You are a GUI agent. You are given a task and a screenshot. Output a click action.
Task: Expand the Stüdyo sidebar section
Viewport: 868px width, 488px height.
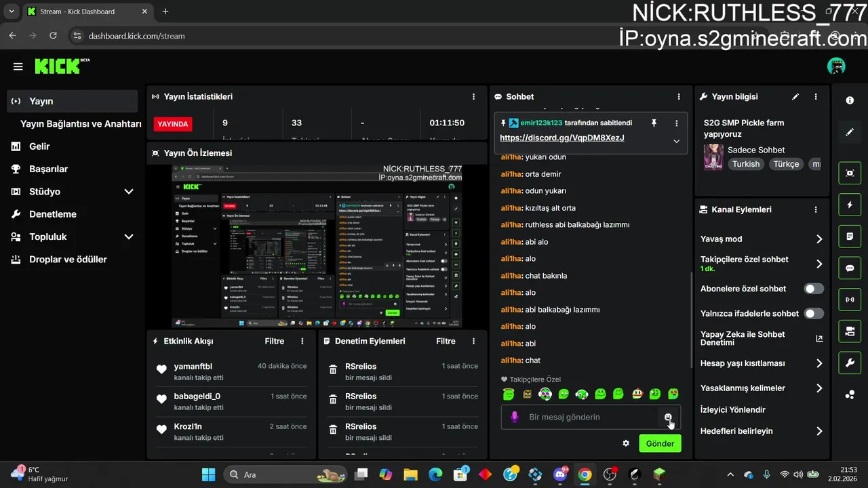coord(129,192)
